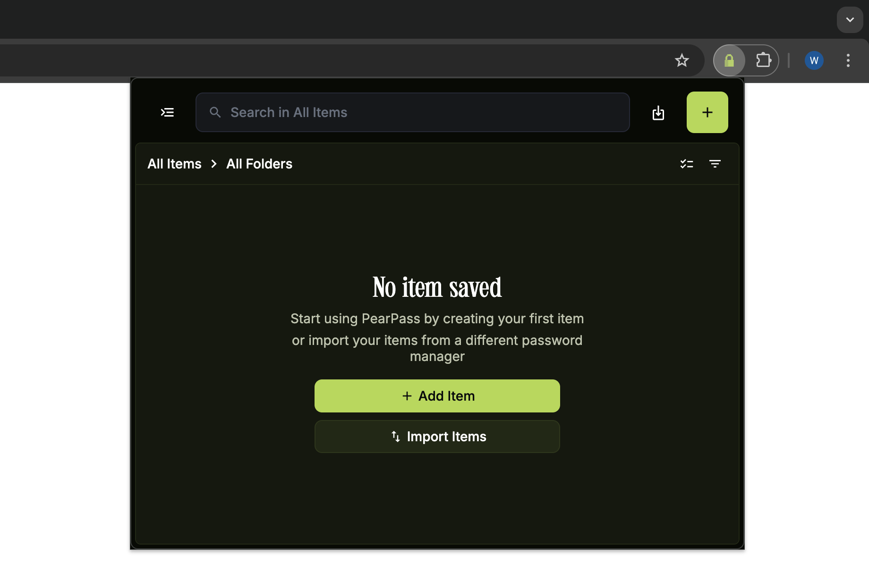Screen dimensions: 869x588
Task: Bookmark page with star icon
Action: [x=682, y=60]
